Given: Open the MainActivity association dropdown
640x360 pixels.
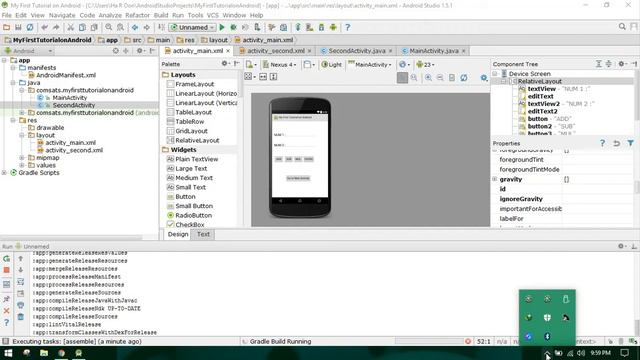Looking at the screenshot, I should click(x=369, y=64).
